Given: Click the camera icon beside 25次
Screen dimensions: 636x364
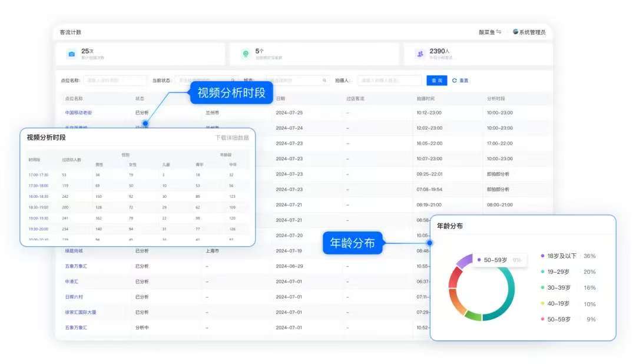Looking at the screenshot, I should 71,54.
